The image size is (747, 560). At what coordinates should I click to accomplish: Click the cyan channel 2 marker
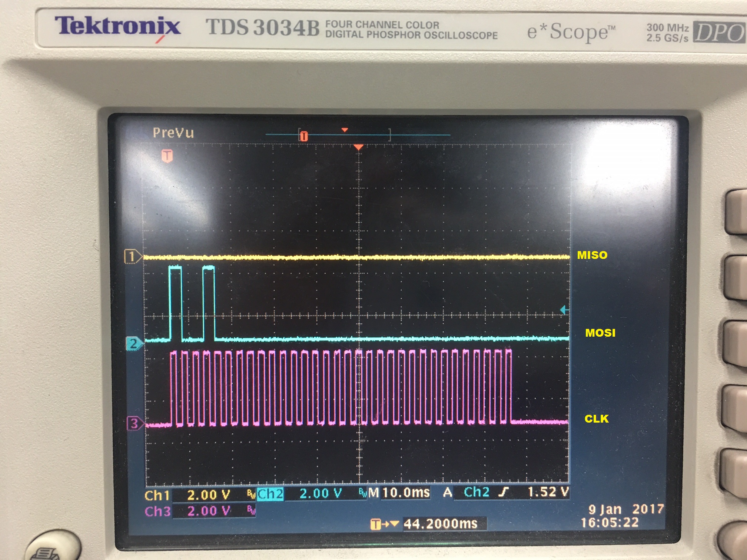[133, 344]
